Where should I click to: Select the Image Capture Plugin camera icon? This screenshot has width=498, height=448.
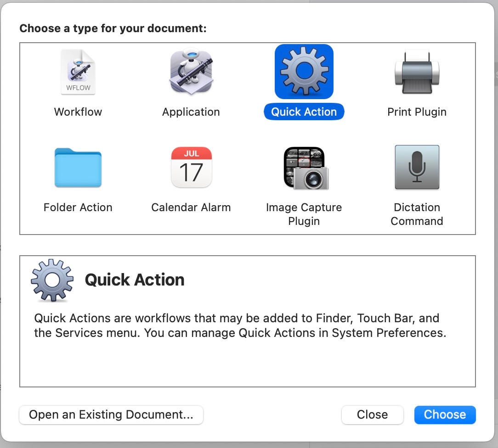(304, 168)
